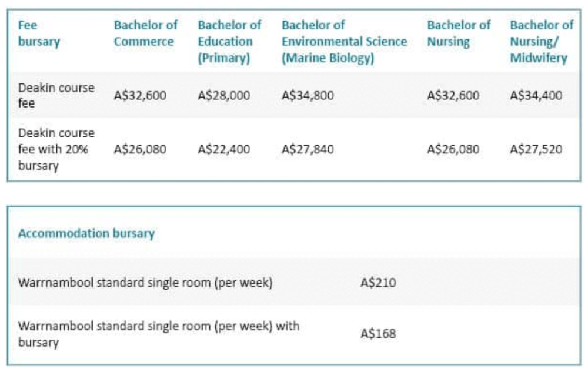The image size is (588, 369).
Task: Click the A$28,000 Education course fee
Action: pos(224,95)
